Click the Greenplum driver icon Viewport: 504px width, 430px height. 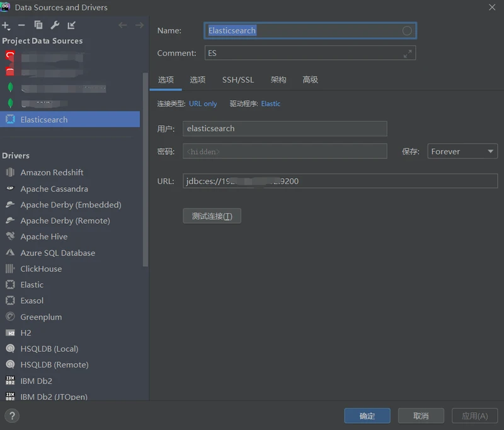point(10,317)
